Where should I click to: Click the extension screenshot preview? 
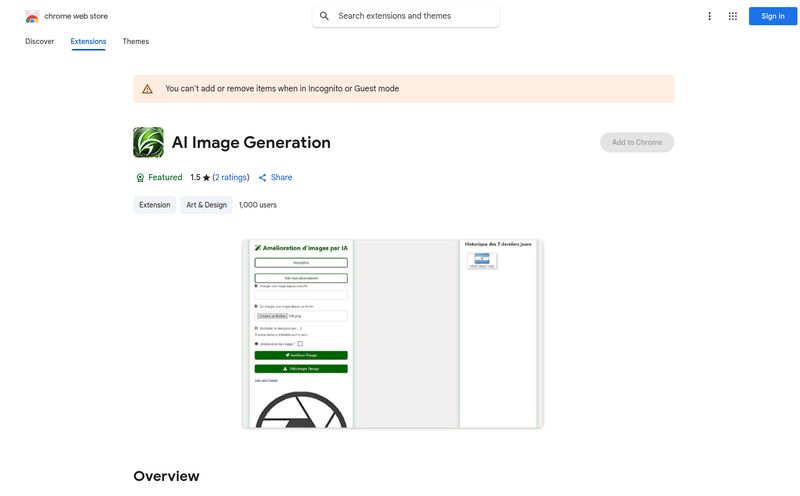point(393,334)
